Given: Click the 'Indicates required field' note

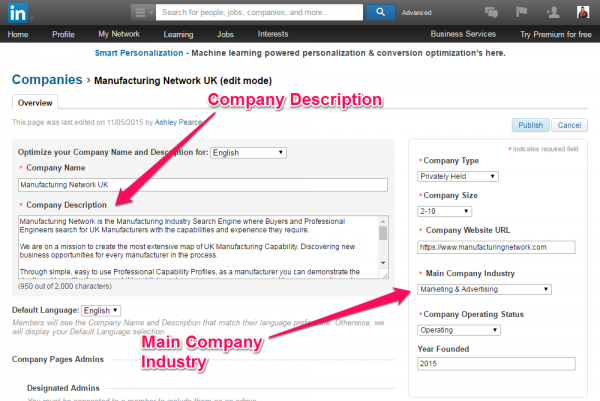Looking at the screenshot, I should [x=543, y=149].
